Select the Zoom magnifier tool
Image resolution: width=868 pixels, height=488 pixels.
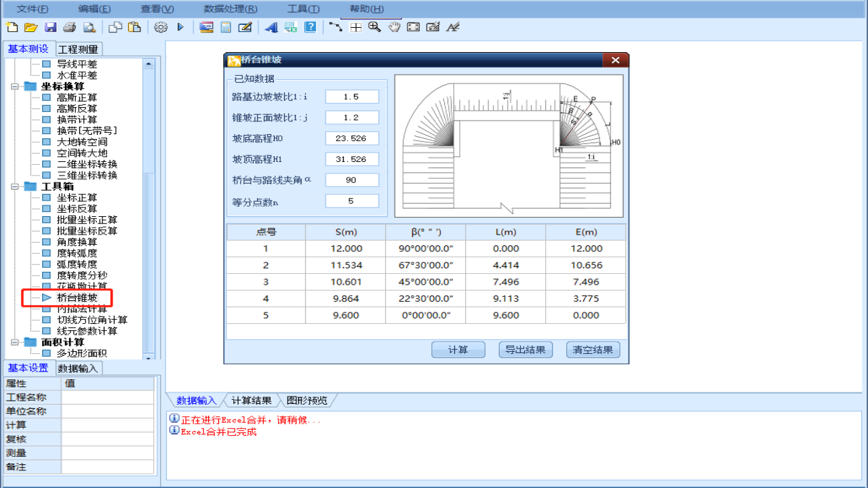(x=375, y=27)
